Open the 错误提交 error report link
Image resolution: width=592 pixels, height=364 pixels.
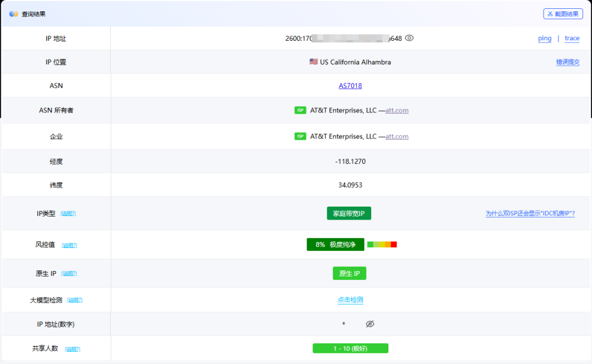click(568, 62)
